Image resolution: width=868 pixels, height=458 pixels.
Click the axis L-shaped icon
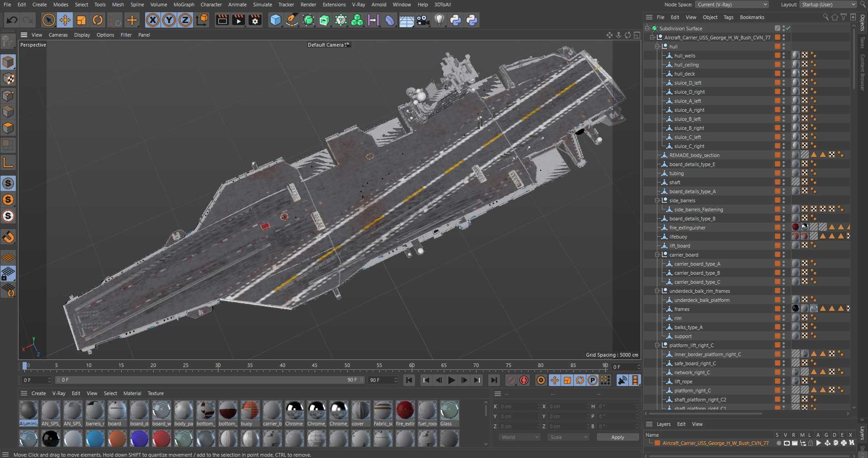(x=9, y=162)
